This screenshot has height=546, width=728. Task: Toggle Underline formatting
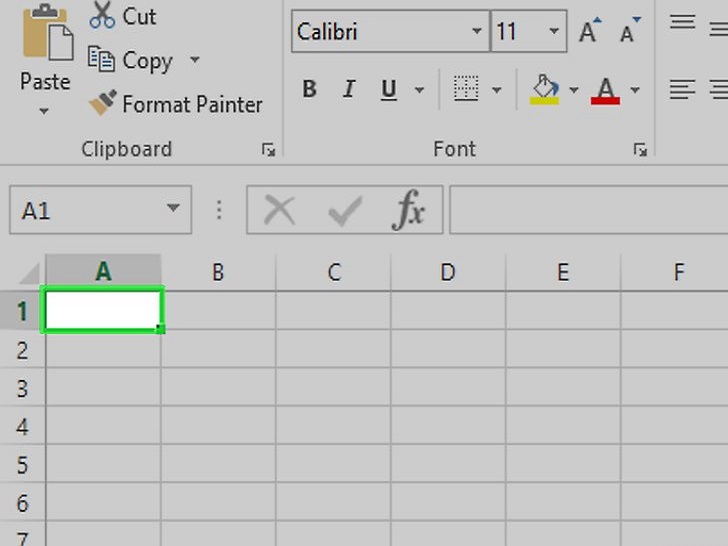pos(388,90)
